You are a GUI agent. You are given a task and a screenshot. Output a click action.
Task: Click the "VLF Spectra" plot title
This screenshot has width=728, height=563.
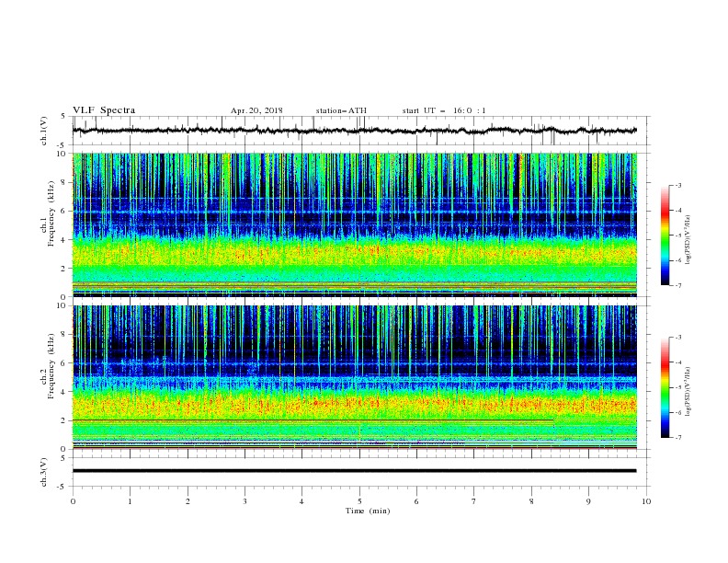point(104,110)
